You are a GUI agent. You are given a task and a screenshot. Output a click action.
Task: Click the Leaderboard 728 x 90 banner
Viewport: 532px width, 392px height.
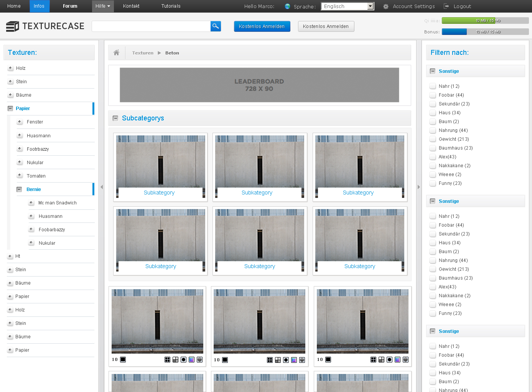click(259, 85)
